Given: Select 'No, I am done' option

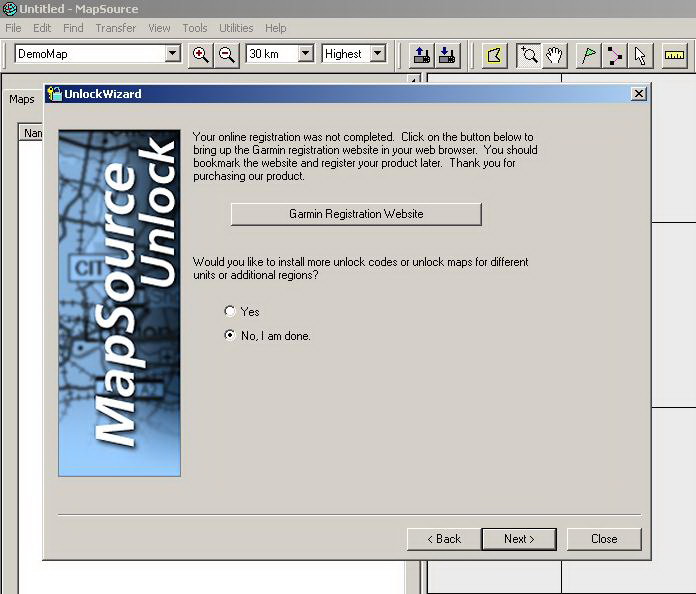Looking at the screenshot, I should pos(230,335).
